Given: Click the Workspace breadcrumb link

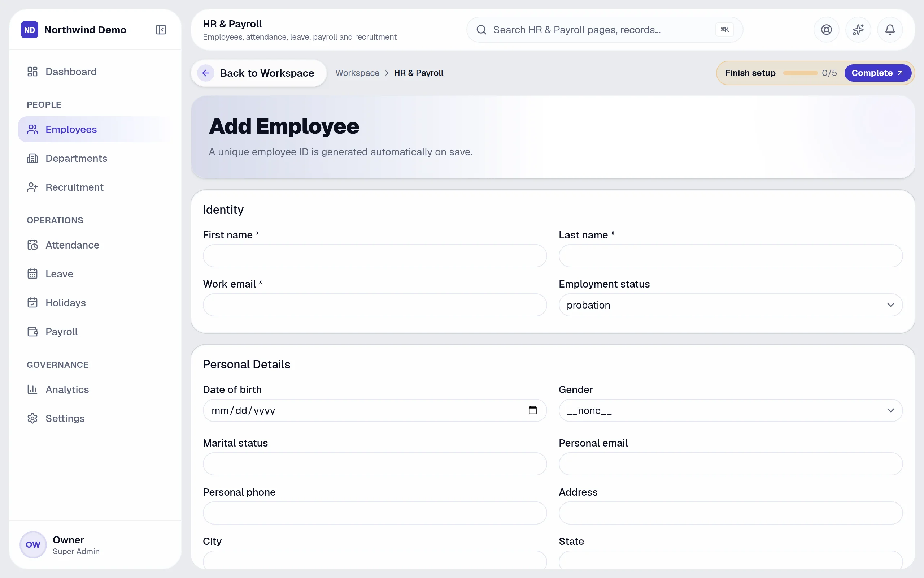Looking at the screenshot, I should point(357,73).
